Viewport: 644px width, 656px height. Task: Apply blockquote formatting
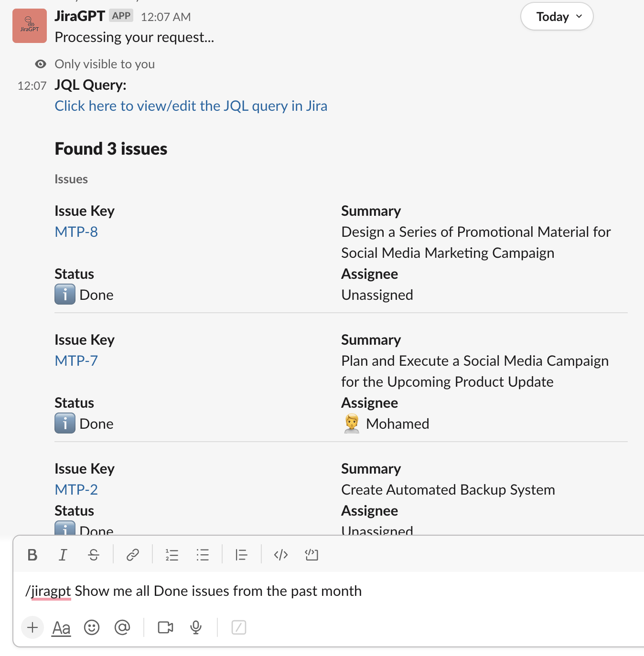pyautogui.click(x=241, y=555)
